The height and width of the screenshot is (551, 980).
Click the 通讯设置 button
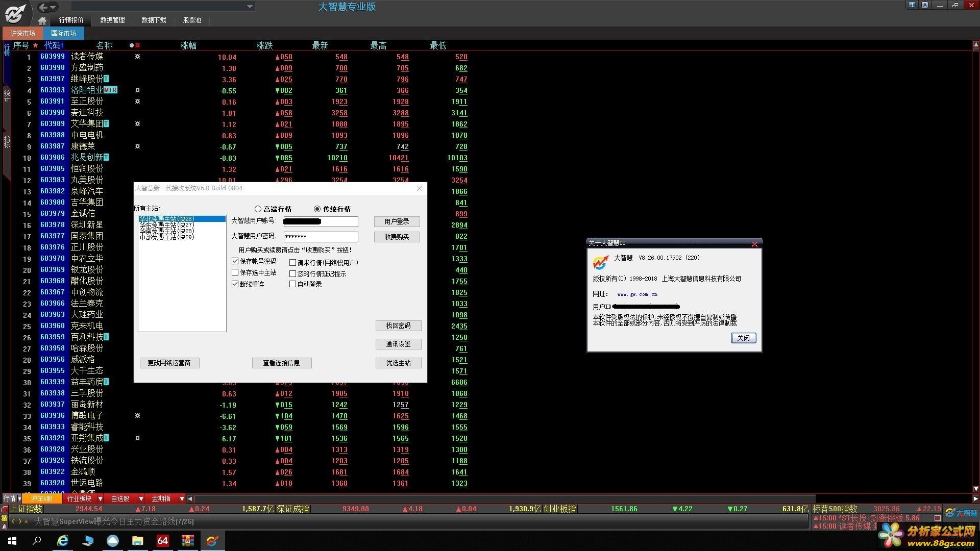click(x=398, y=344)
